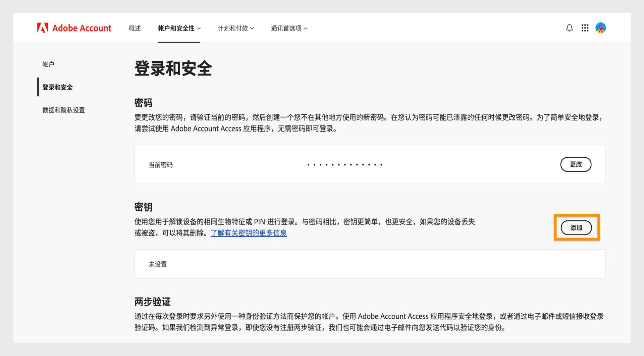Select 概述 in the top navigation
The height and width of the screenshot is (356, 644).
coord(134,29)
